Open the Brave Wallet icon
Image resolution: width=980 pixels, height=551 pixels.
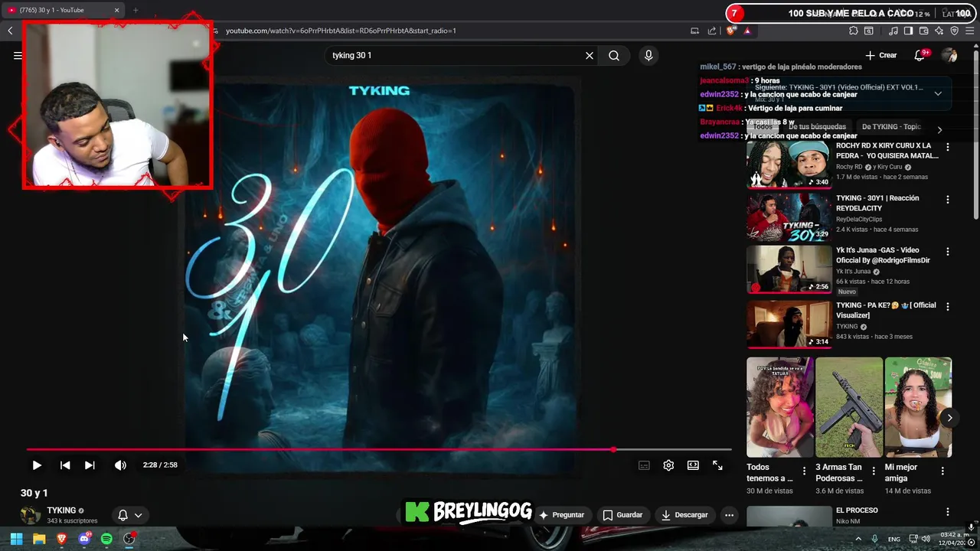click(x=923, y=31)
